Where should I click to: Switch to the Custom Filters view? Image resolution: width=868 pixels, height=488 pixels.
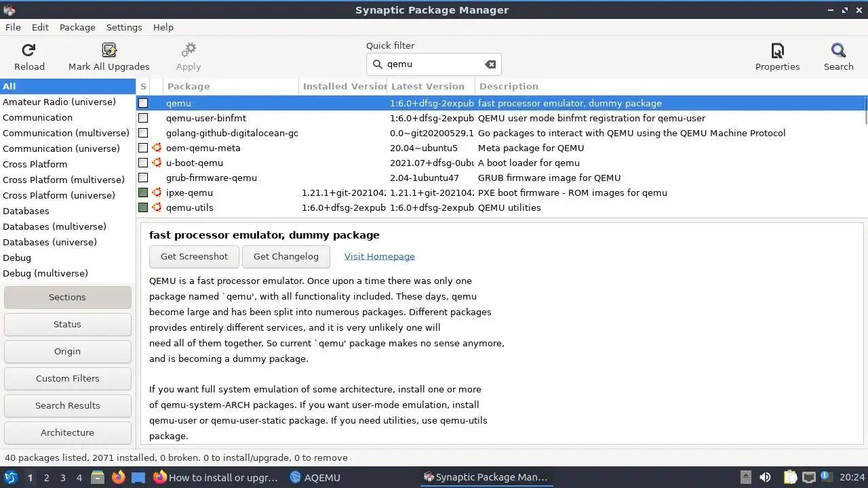(67, 378)
